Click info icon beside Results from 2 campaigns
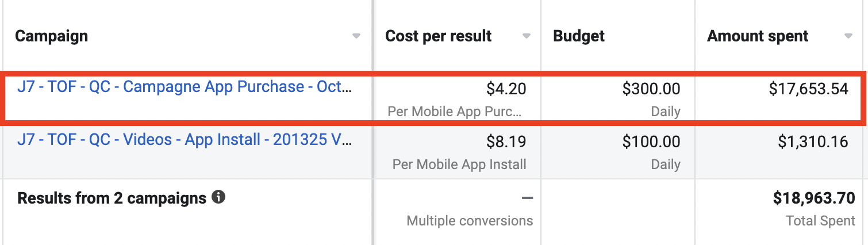This screenshot has width=868, height=245. point(218,198)
